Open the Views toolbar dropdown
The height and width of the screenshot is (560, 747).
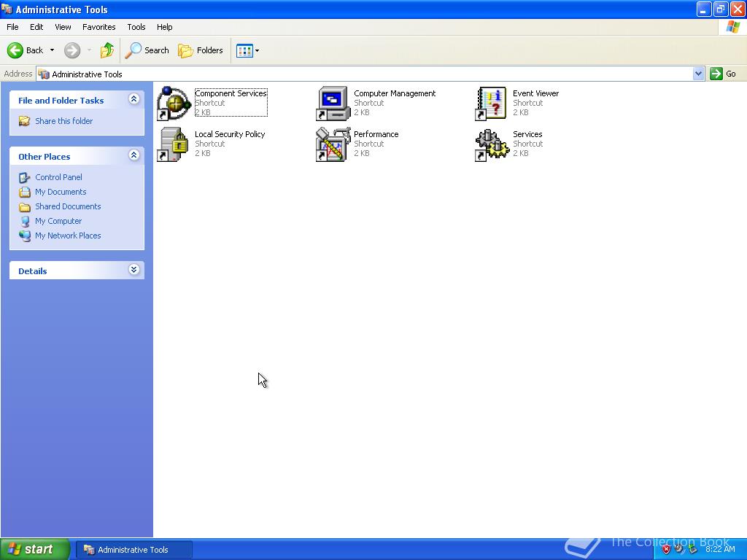(x=248, y=50)
